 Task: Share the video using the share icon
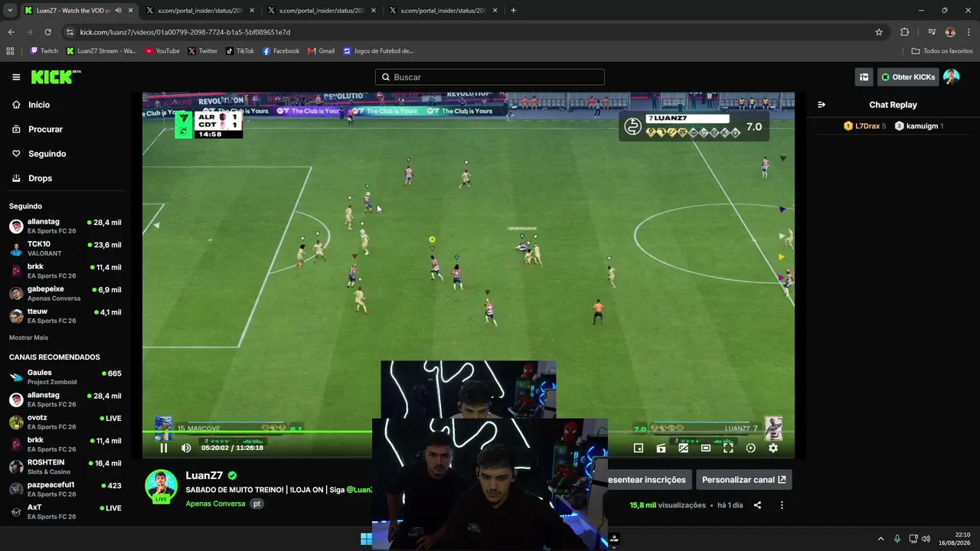pyautogui.click(x=757, y=505)
